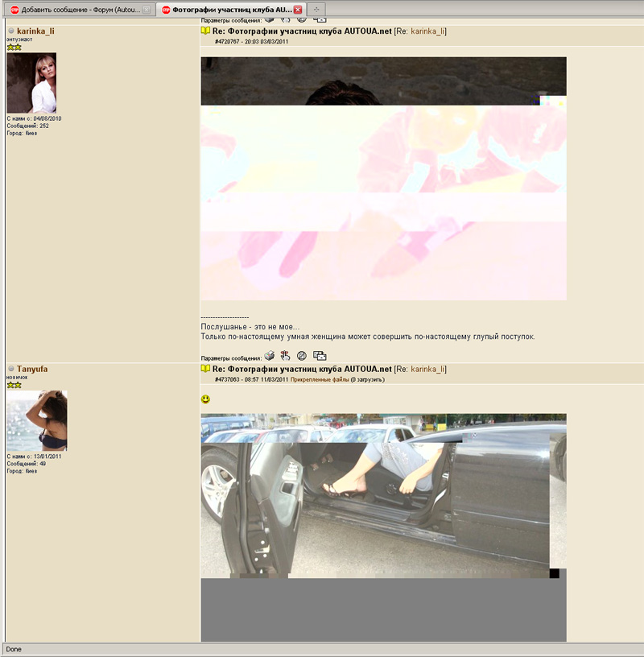This screenshot has height=657, width=644.
Task: Click the book icon on karinka_li's post title
Action: coord(205,31)
